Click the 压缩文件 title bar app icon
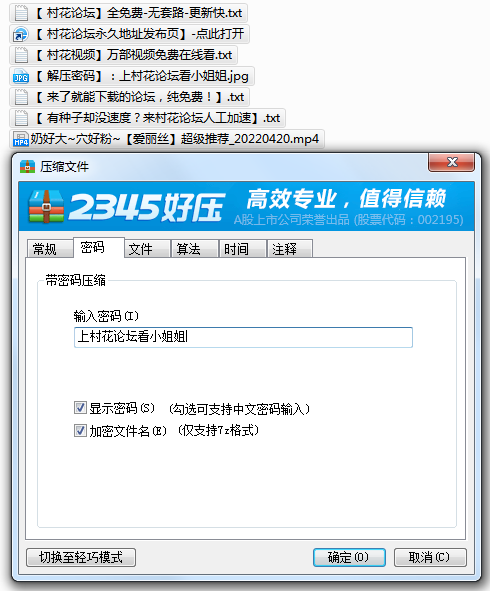 tap(28, 167)
